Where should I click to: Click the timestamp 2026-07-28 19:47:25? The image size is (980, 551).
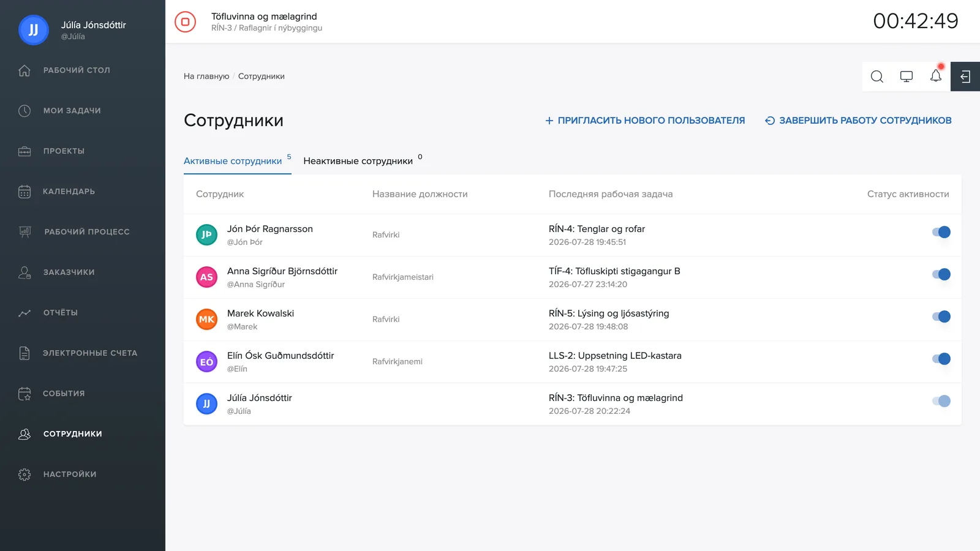click(588, 369)
